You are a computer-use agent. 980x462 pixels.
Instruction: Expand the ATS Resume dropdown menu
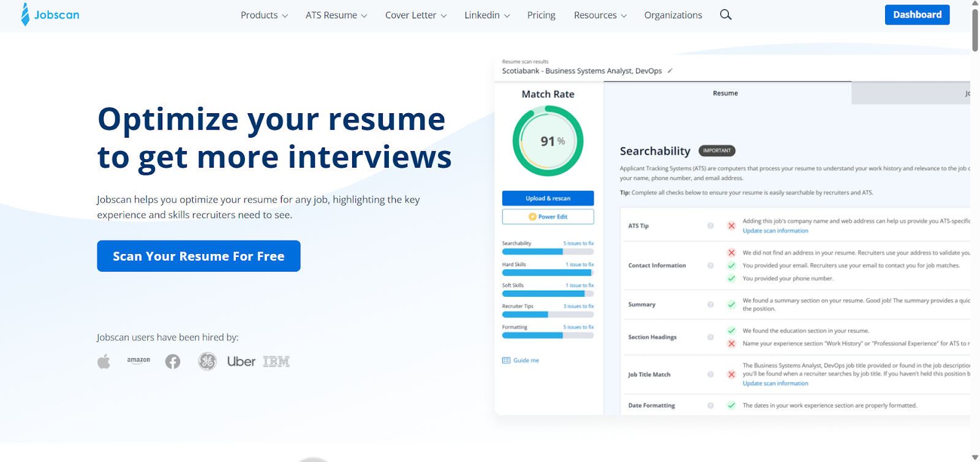coord(336,15)
